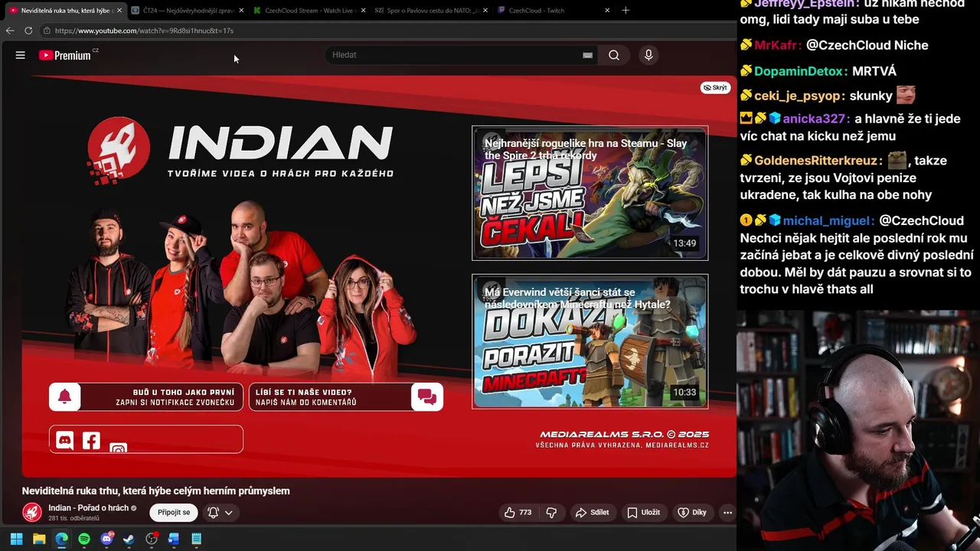Click the red bell graphic in end screen

click(65, 396)
